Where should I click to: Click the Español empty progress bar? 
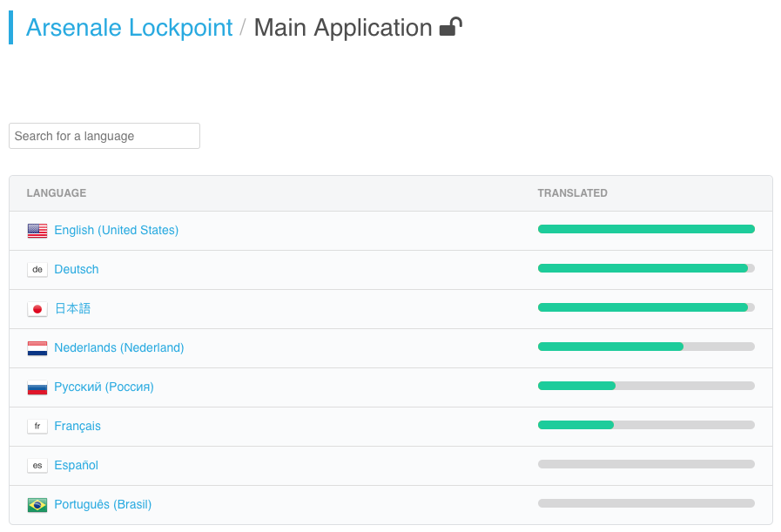click(646, 464)
